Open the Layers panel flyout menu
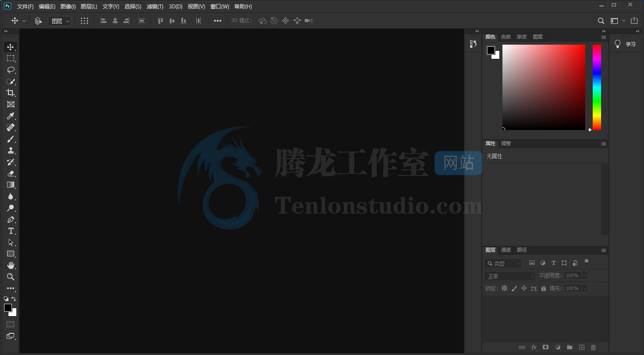The image size is (644, 355). click(604, 250)
